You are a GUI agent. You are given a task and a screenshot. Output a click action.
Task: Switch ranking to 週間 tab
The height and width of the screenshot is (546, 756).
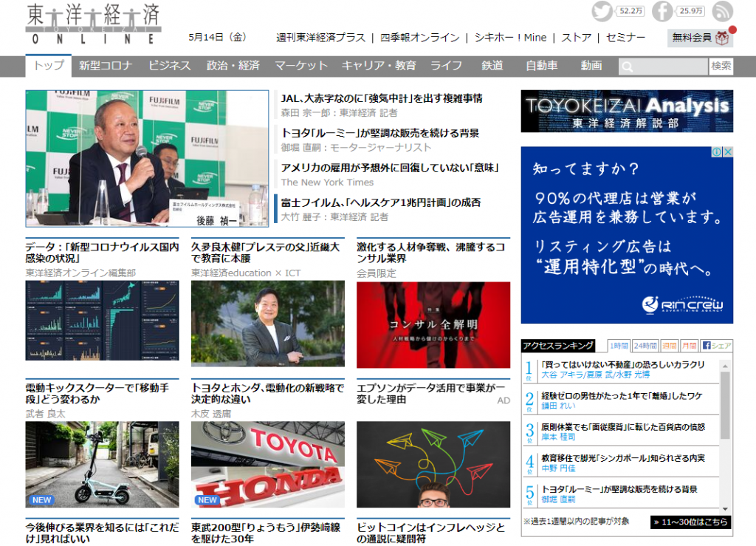(669, 346)
